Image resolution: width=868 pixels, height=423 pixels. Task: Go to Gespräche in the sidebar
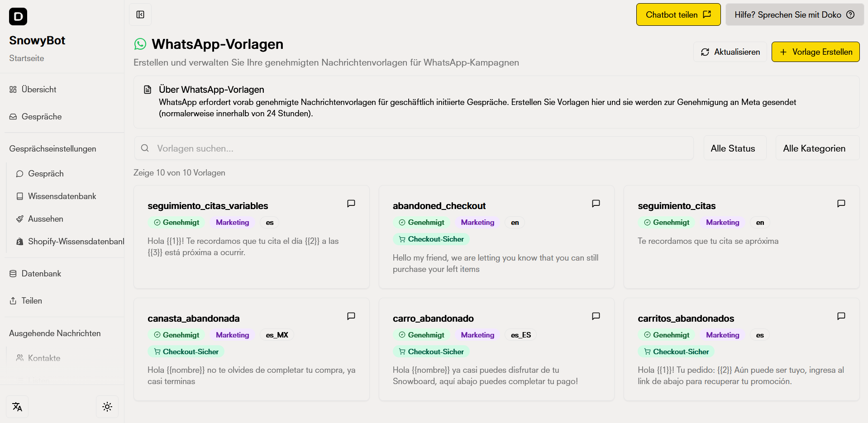[x=42, y=117]
